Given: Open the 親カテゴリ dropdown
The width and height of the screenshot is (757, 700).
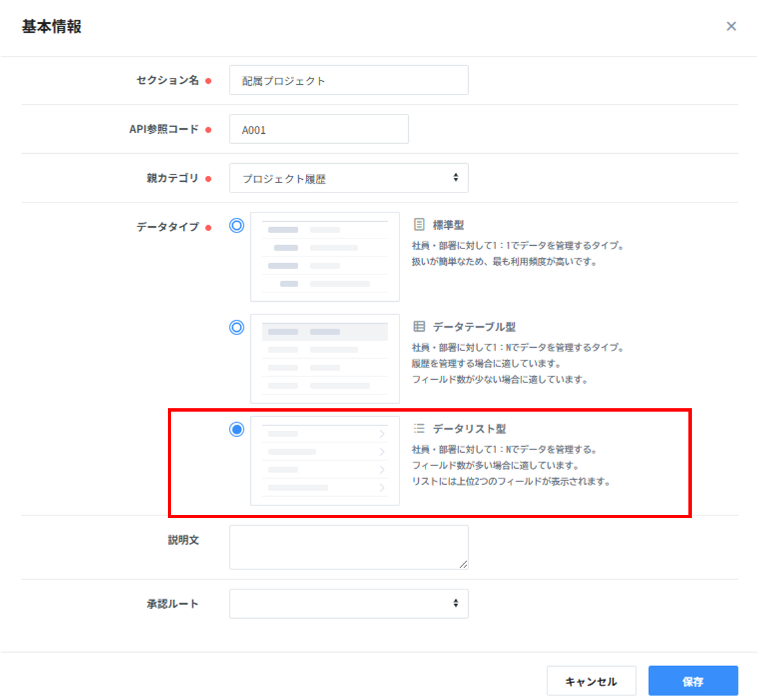Looking at the screenshot, I should click(348, 178).
